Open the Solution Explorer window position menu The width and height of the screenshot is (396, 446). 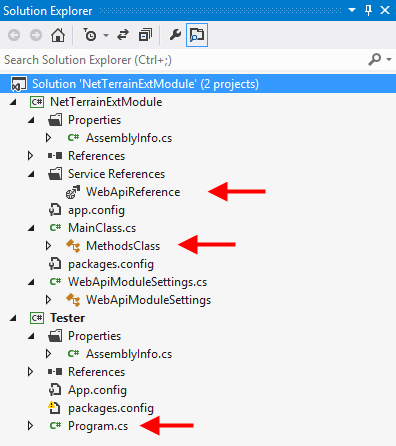[352, 10]
